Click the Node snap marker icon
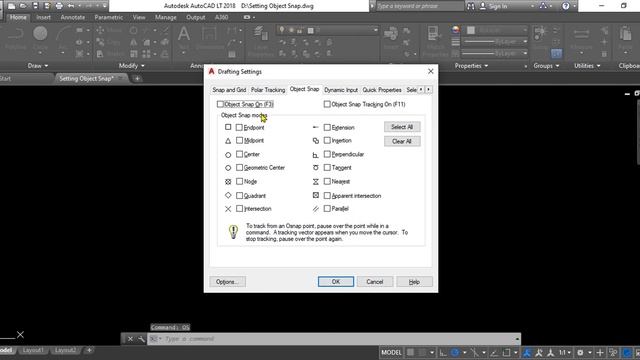640x360 pixels. (228, 182)
